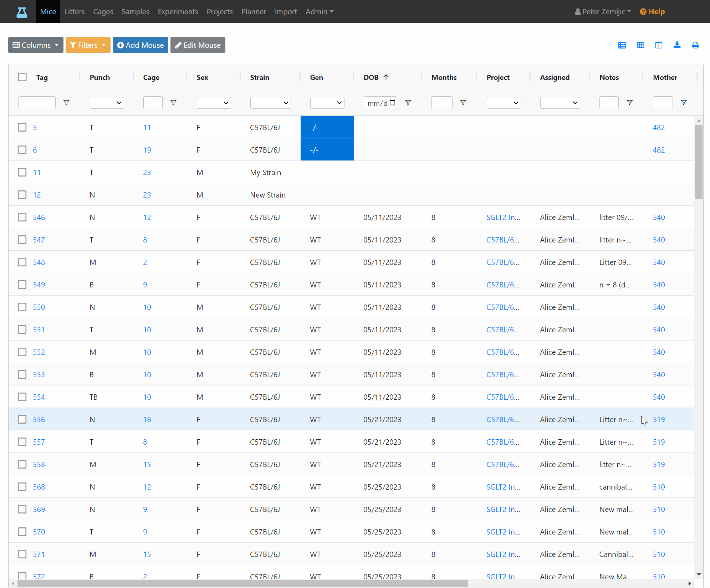Screen dimensions: 710x588
Task: Click the Tag column filter funnel icon
Action: 66,103
